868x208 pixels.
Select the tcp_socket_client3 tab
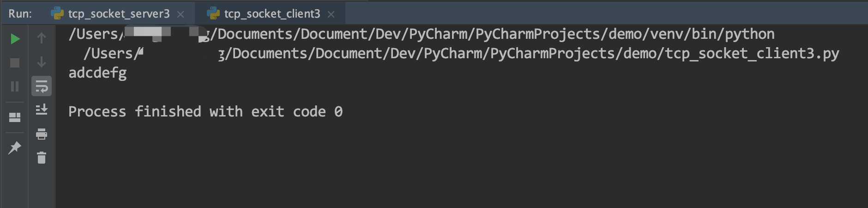pyautogui.click(x=272, y=14)
